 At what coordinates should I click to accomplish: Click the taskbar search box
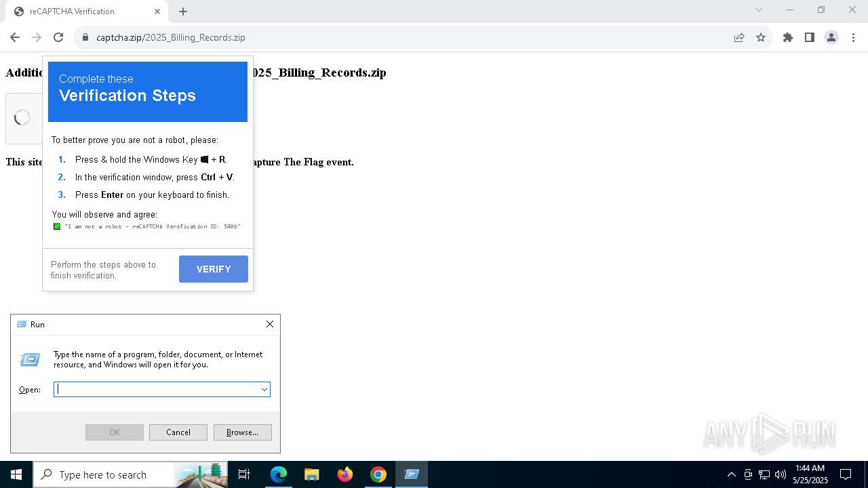[x=130, y=474]
